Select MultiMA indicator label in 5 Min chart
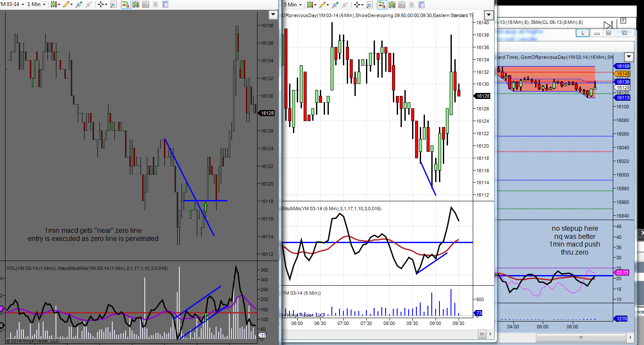Viewport: 644px width, 345px height. click(332, 209)
